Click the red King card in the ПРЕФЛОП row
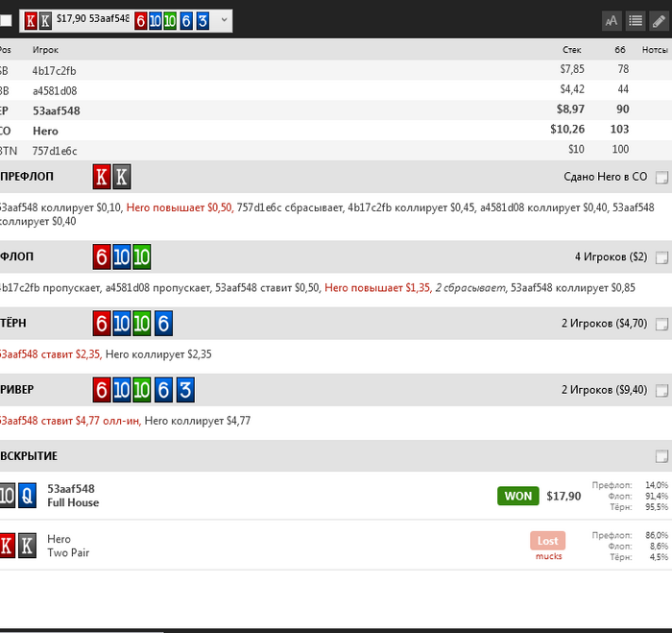This screenshot has height=633, width=672. pos(102,177)
